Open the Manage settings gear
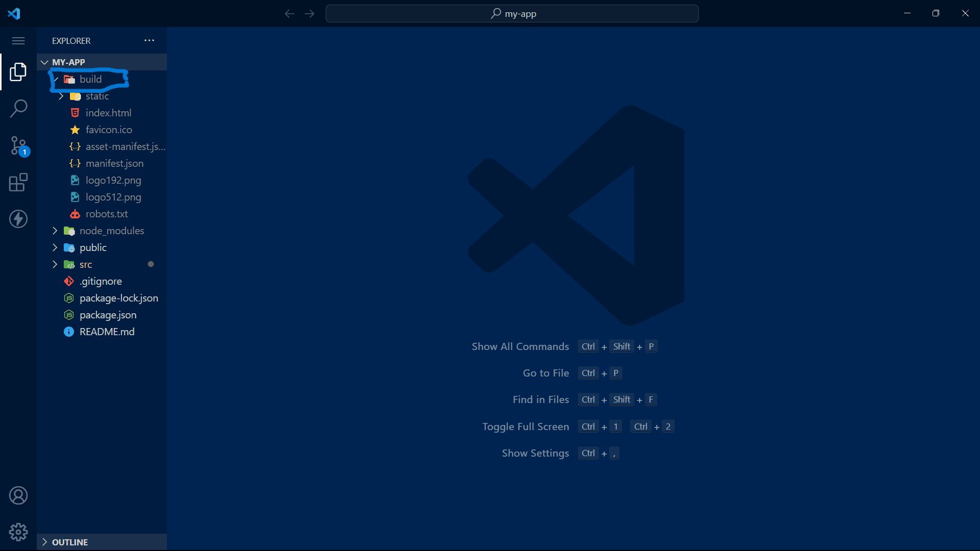The width and height of the screenshot is (980, 551). tap(18, 532)
